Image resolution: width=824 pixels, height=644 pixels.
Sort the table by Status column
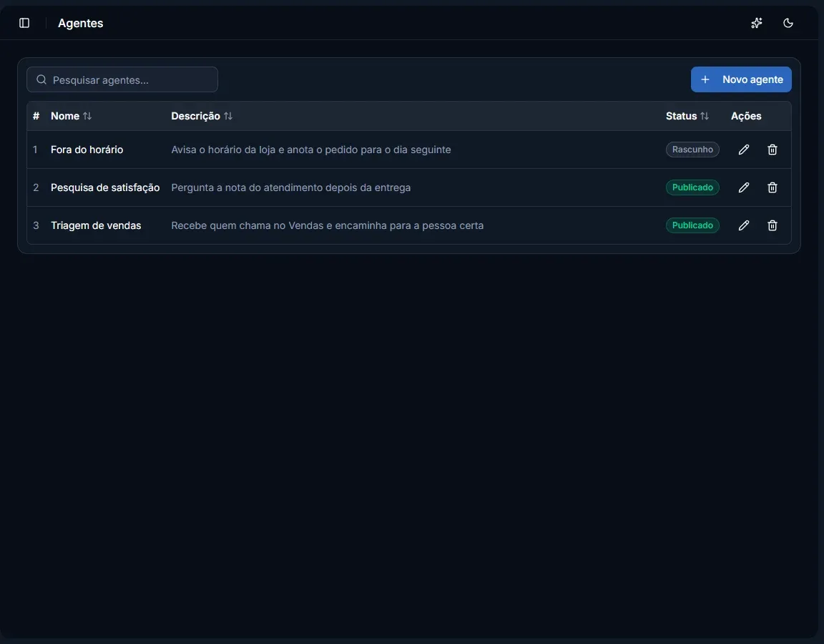pyautogui.click(x=687, y=116)
